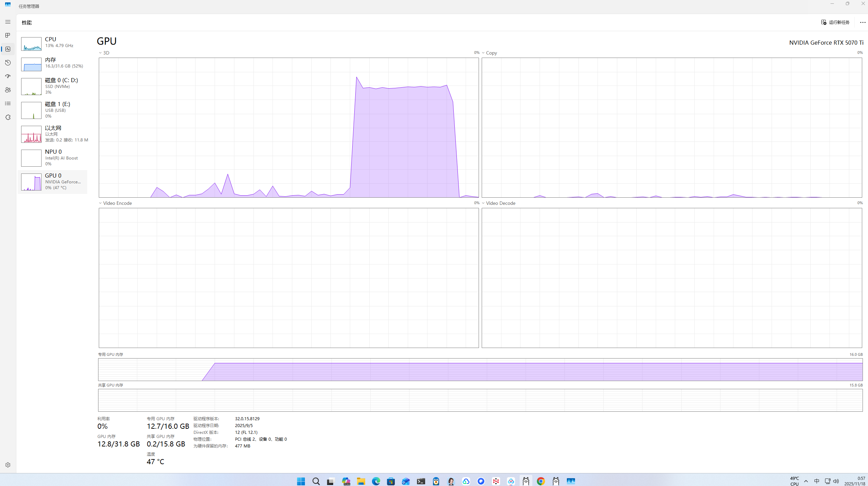
Task: Open the three-dot more options menu
Action: [x=863, y=22]
